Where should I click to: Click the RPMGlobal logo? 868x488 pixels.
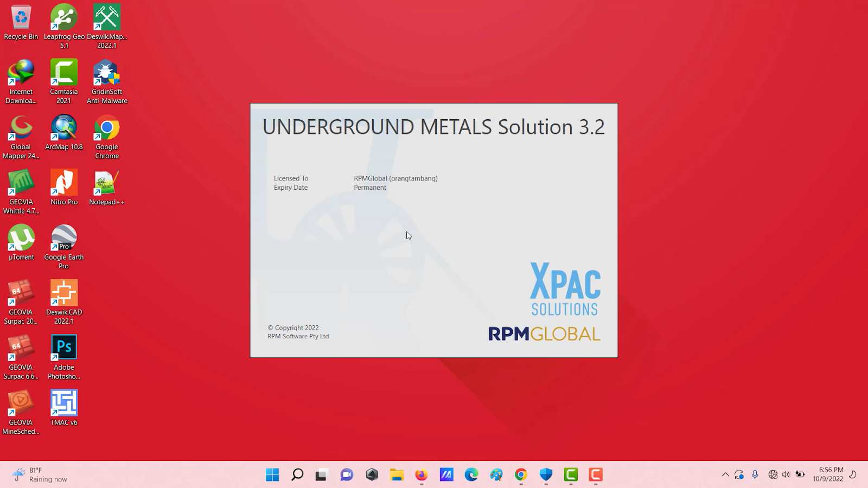pyautogui.click(x=544, y=334)
